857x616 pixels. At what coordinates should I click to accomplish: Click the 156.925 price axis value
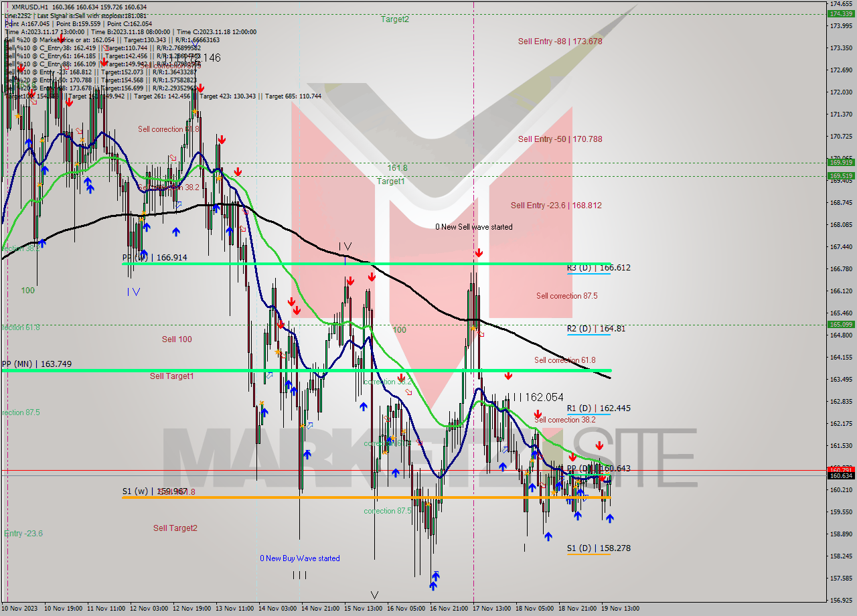(x=841, y=601)
